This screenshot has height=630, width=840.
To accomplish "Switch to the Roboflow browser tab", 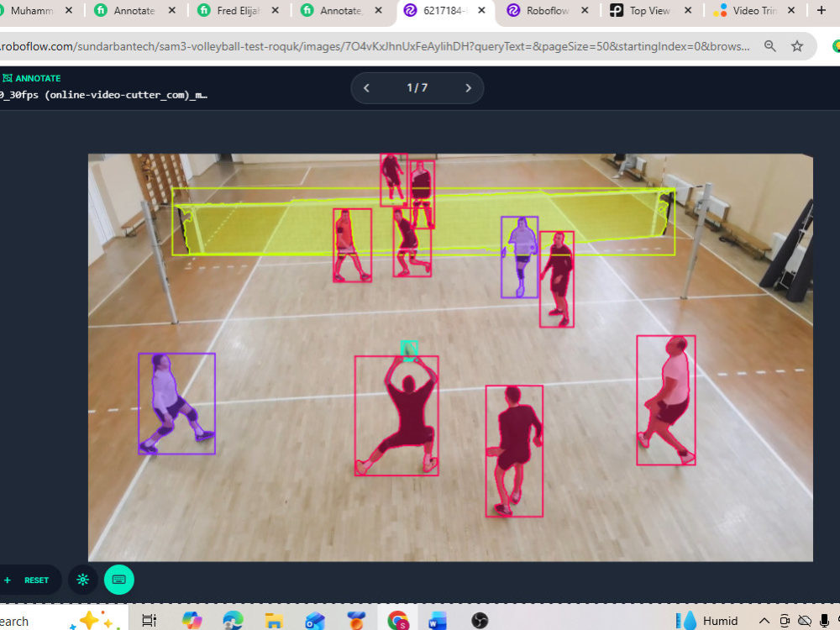I will click(548, 11).
